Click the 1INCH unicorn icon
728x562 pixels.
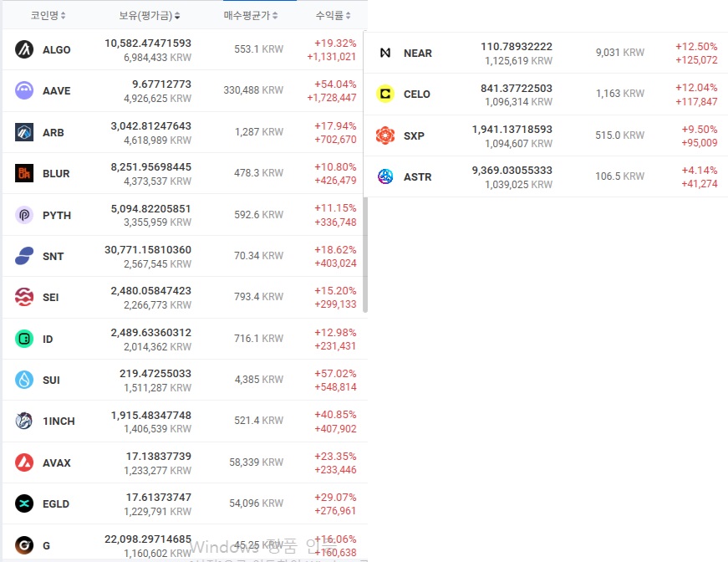coord(24,421)
